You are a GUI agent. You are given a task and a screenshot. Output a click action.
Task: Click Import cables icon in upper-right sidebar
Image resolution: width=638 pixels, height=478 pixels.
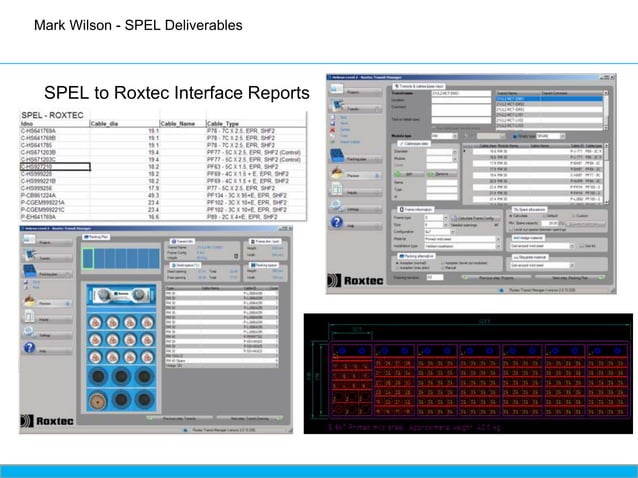click(332, 142)
